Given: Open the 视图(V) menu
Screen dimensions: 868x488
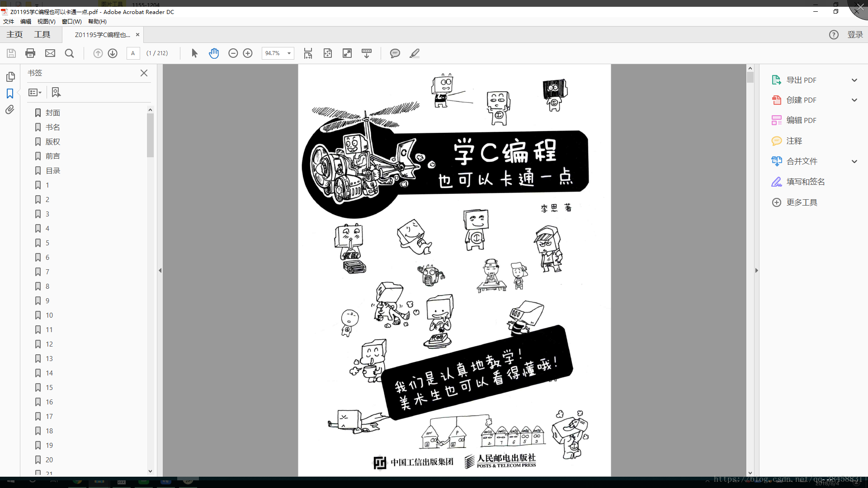Looking at the screenshot, I should (x=46, y=21).
